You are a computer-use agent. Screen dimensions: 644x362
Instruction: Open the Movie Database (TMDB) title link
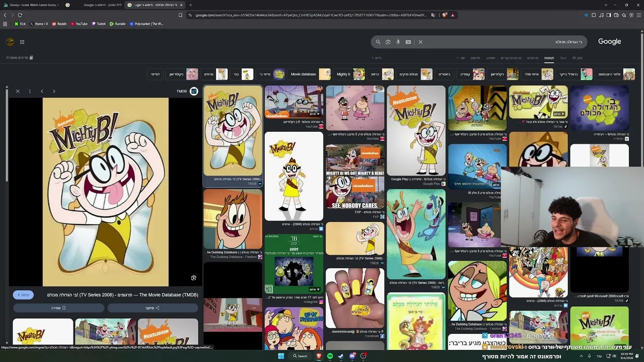click(123, 295)
